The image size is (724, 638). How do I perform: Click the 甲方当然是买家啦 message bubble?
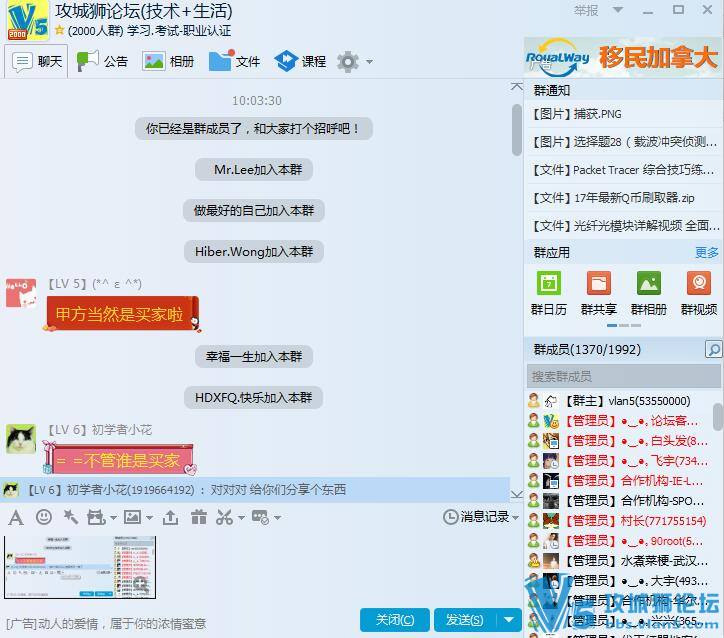click(122, 314)
